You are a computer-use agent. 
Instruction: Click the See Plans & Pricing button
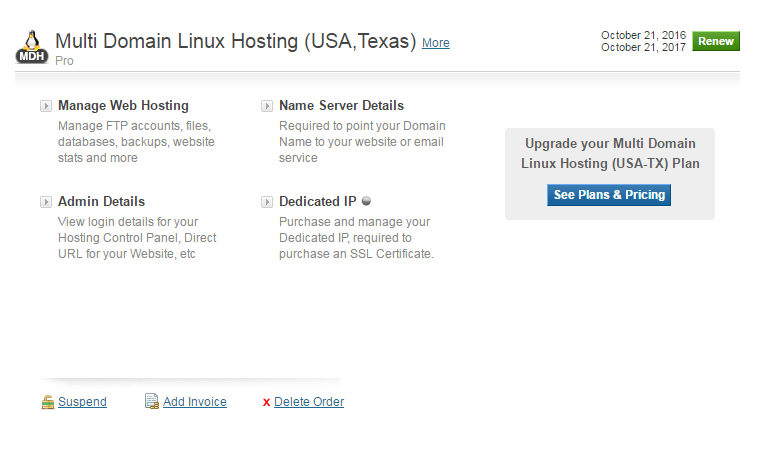(x=609, y=195)
